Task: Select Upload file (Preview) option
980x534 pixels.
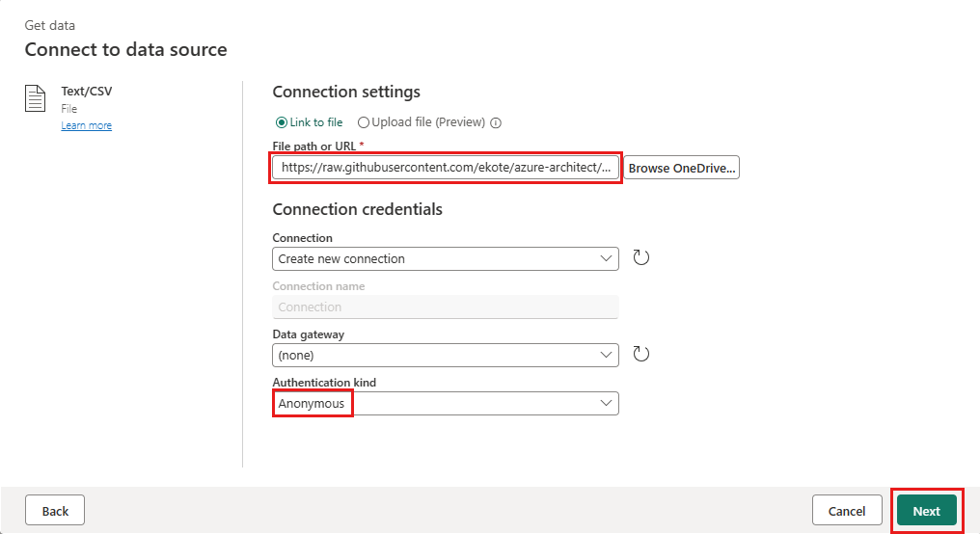Action: click(422, 122)
